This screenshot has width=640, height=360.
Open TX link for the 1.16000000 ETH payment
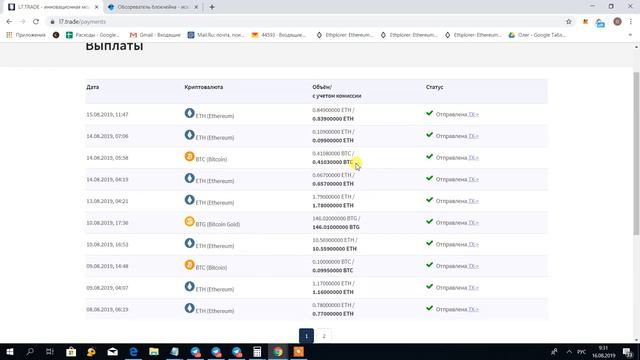point(473,288)
